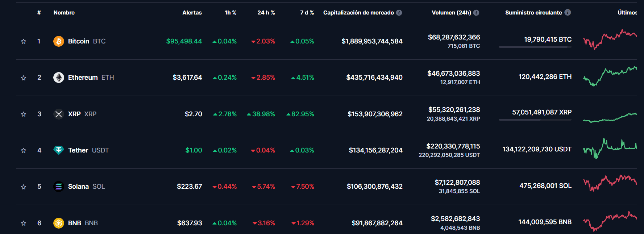Viewport: 644px width, 234px height.
Task: View Bitcoin's 7-day sparkline chart
Action: tap(610, 40)
